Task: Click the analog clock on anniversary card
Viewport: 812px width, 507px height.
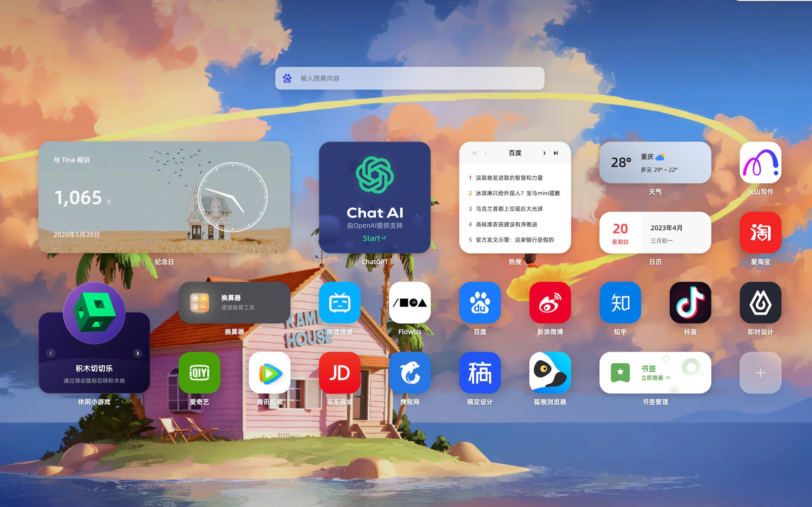Action: [233, 197]
